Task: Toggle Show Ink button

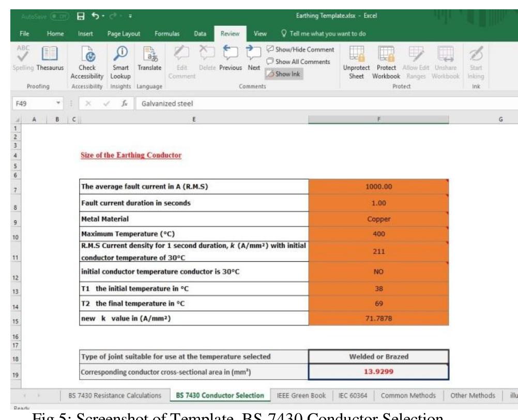Action: [284, 74]
